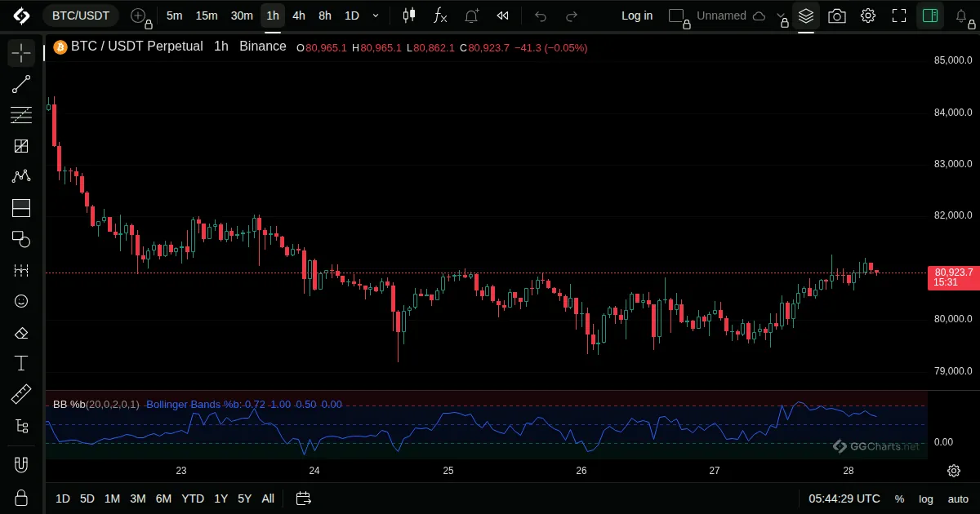Click the GoCharting logo icon
The width and height of the screenshot is (980, 514).
click(x=21, y=16)
